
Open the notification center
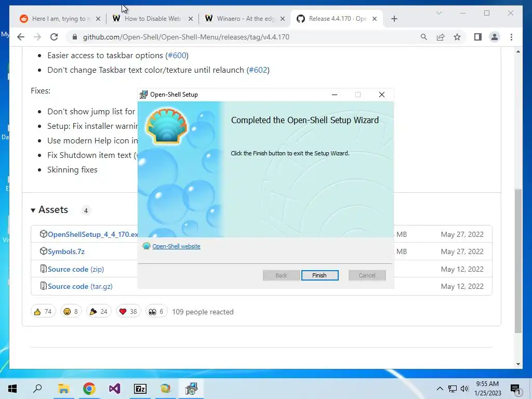point(515,389)
